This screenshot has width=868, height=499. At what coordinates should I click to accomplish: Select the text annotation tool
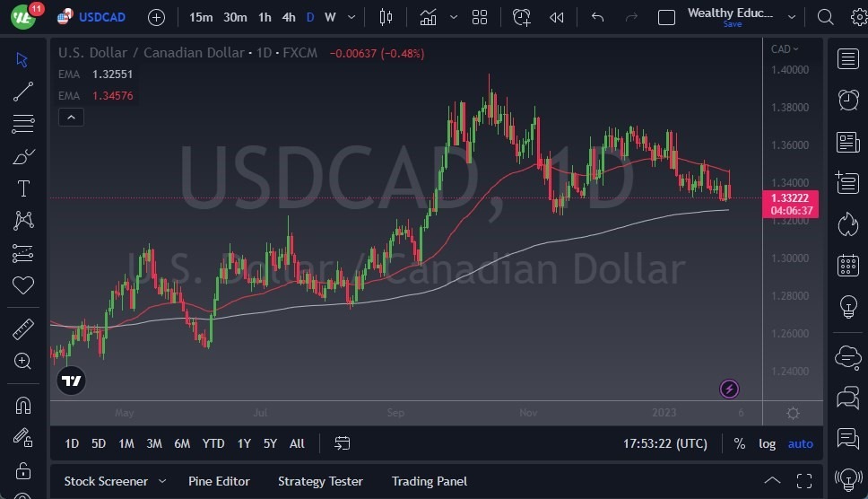point(23,188)
